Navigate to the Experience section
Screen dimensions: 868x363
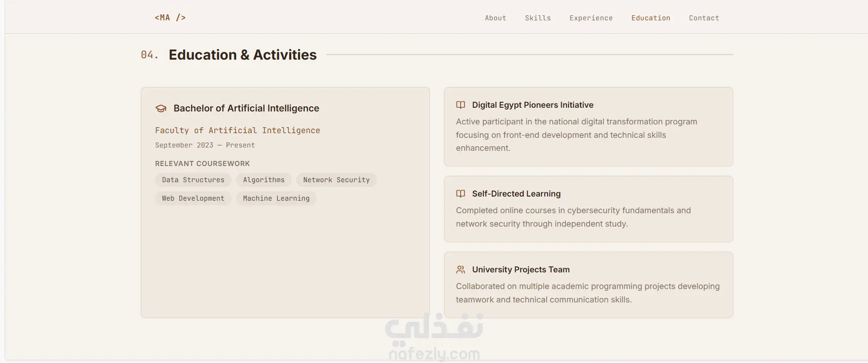(x=591, y=18)
